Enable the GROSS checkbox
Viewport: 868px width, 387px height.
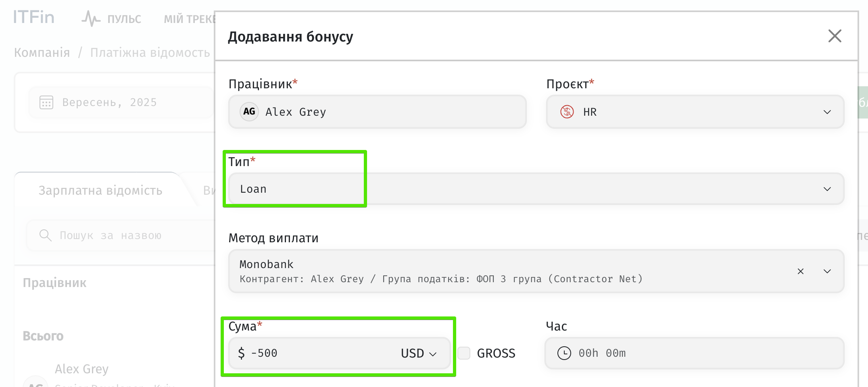point(464,353)
